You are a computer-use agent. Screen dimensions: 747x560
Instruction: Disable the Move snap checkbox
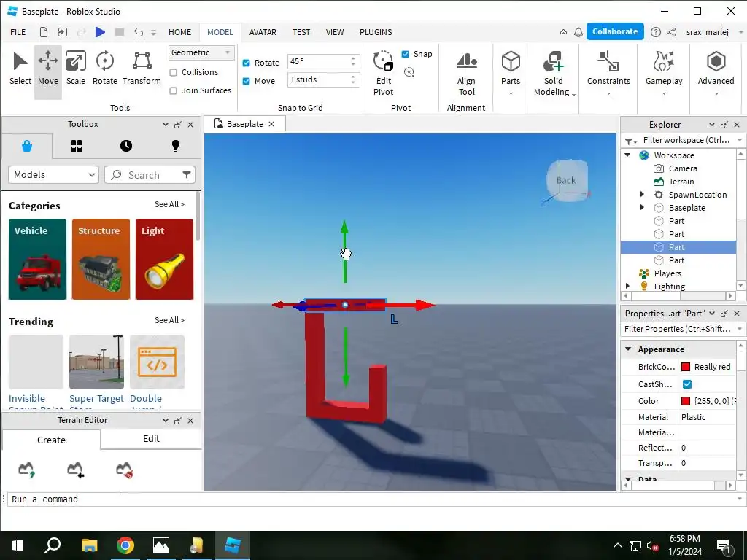[247, 81]
